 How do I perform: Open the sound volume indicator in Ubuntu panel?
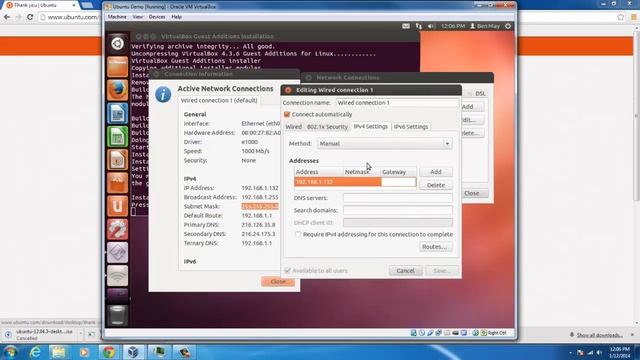431,26
